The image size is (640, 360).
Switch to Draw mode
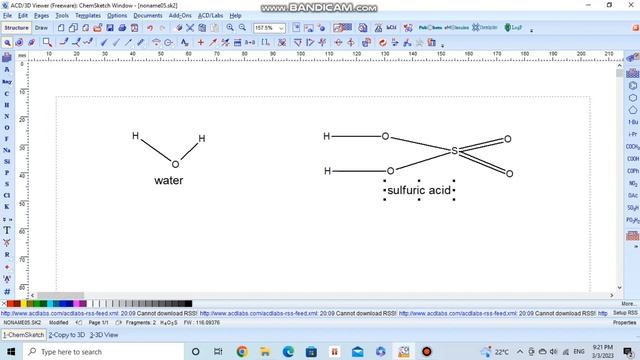point(41,28)
